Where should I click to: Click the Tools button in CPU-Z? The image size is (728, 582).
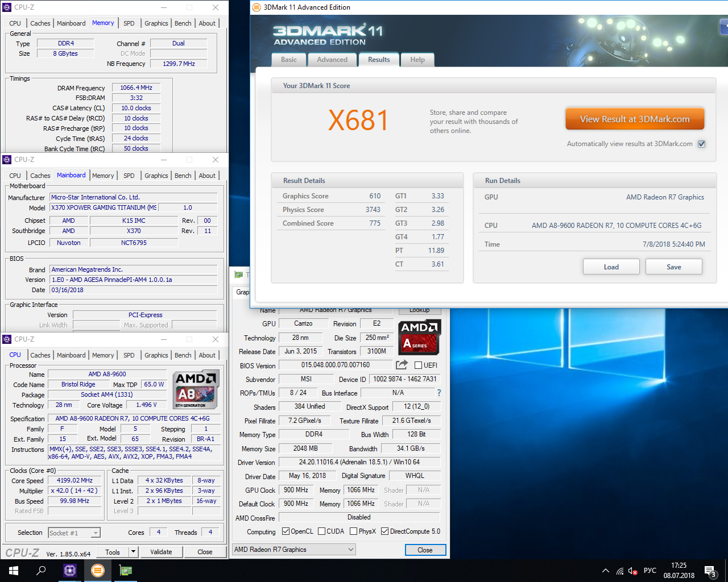pyautogui.click(x=113, y=552)
